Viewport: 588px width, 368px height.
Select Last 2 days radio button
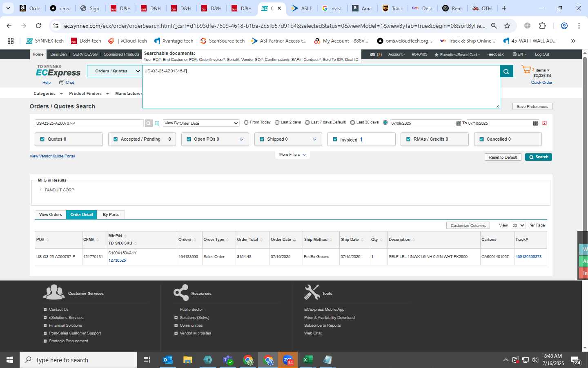tap(277, 122)
